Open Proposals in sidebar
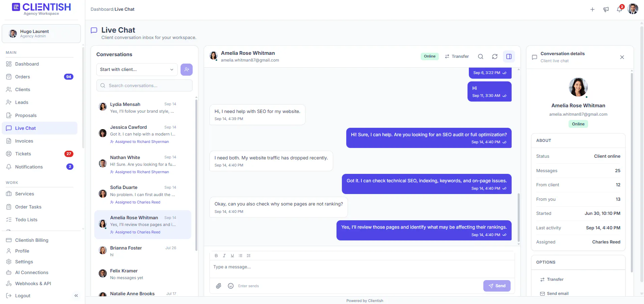644x304 pixels. pos(40,115)
